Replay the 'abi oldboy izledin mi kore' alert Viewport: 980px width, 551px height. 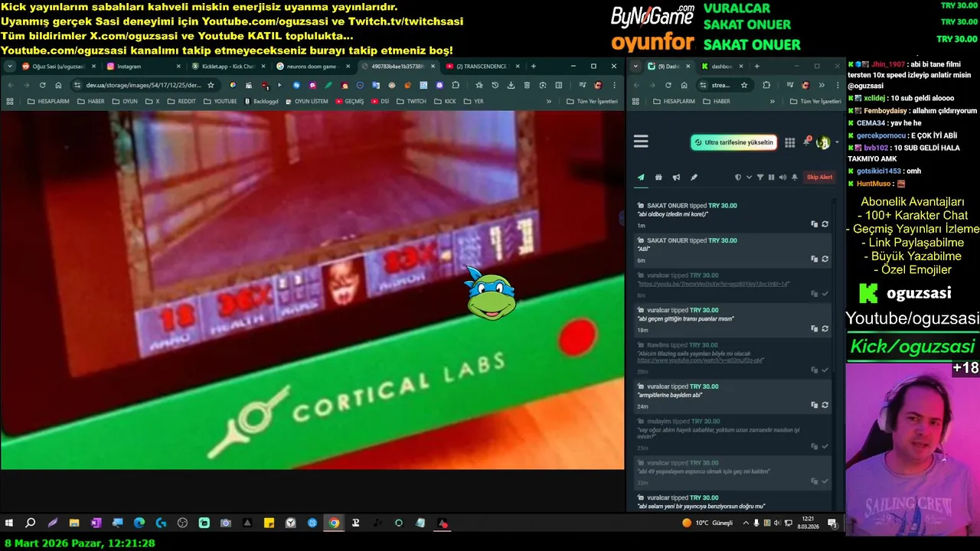(x=825, y=224)
